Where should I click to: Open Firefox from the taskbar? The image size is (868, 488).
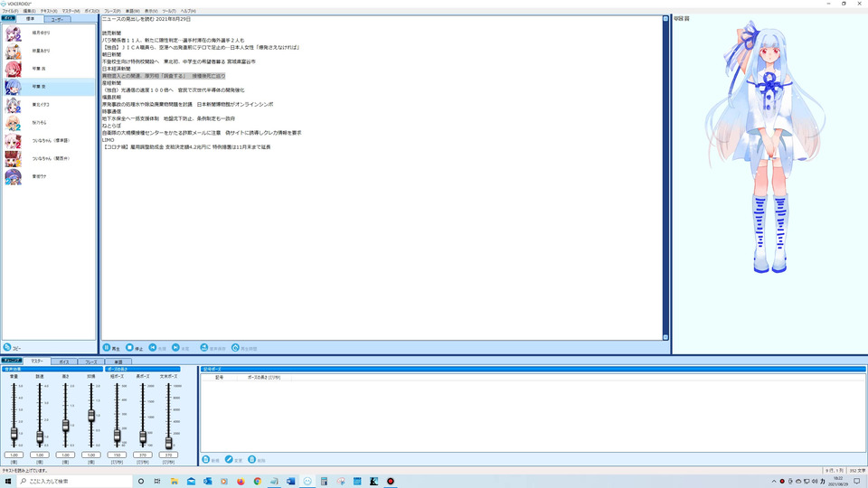click(241, 482)
